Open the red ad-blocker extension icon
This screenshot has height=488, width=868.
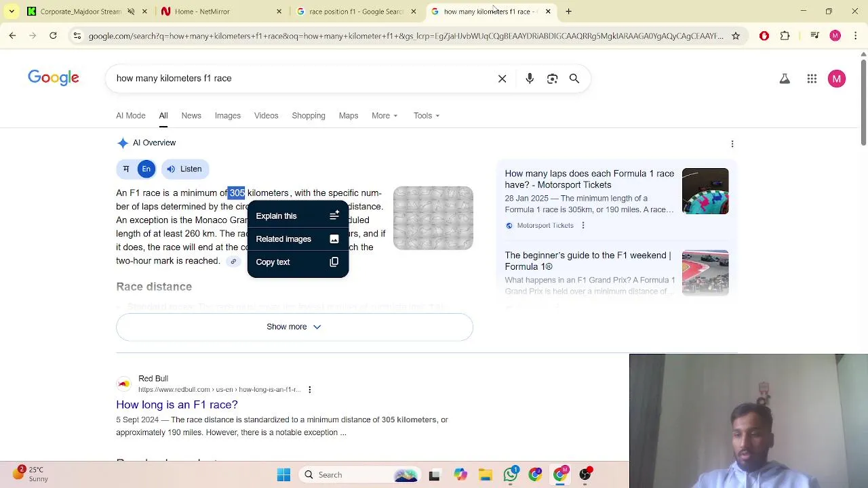coord(764,36)
